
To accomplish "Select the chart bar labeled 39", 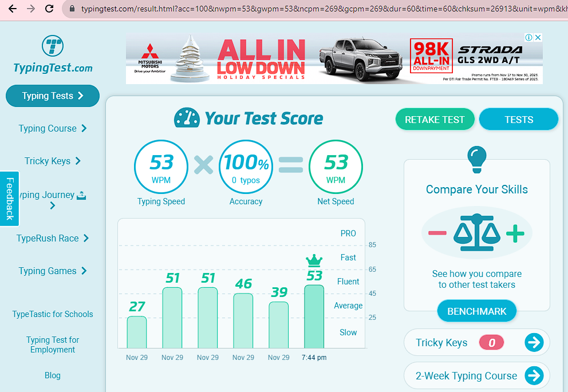I will (x=279, y=325).
